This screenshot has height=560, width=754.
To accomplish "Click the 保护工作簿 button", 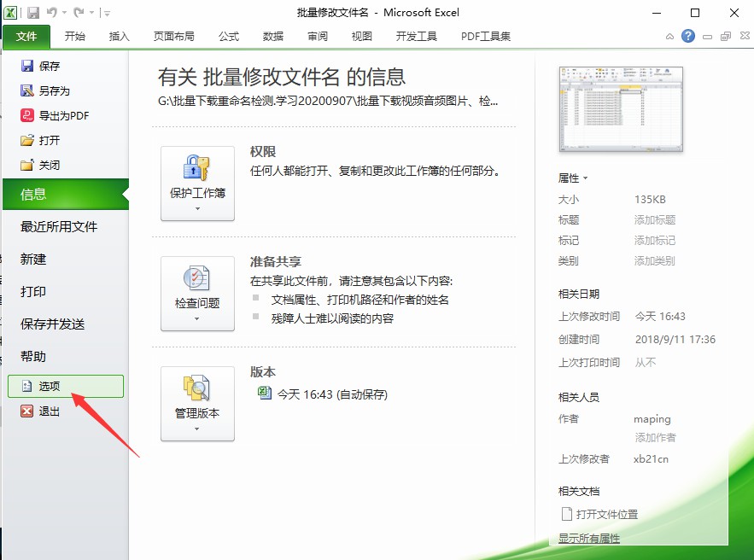I will click(197, 184).
